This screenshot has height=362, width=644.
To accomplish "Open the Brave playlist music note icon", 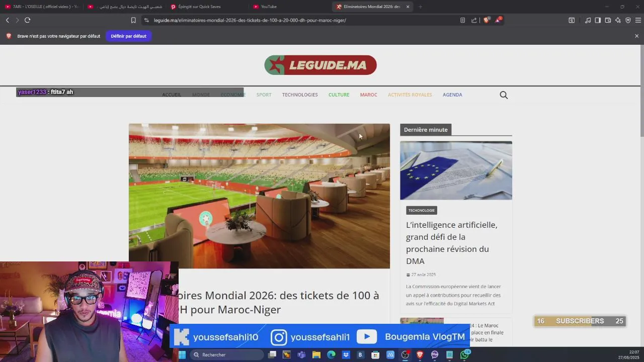I will tap(588, 20).
